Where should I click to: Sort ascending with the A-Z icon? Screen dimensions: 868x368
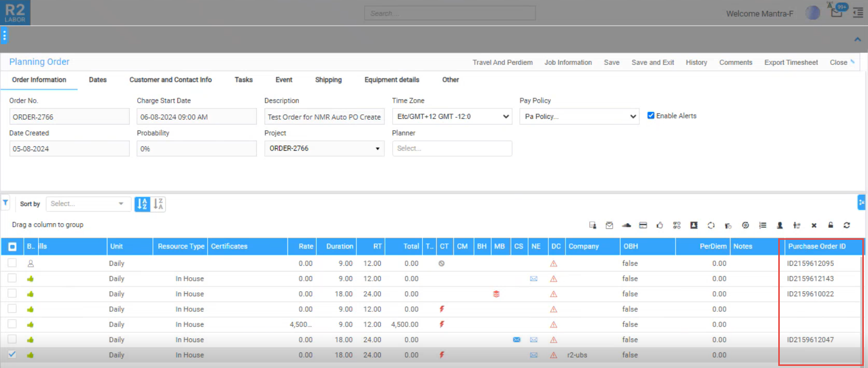coord(142,204)
